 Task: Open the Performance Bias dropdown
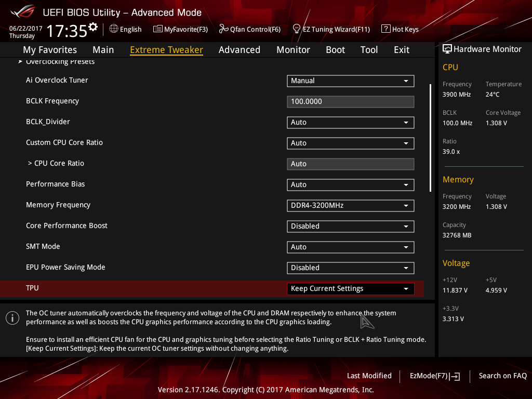tap(351, 184)
